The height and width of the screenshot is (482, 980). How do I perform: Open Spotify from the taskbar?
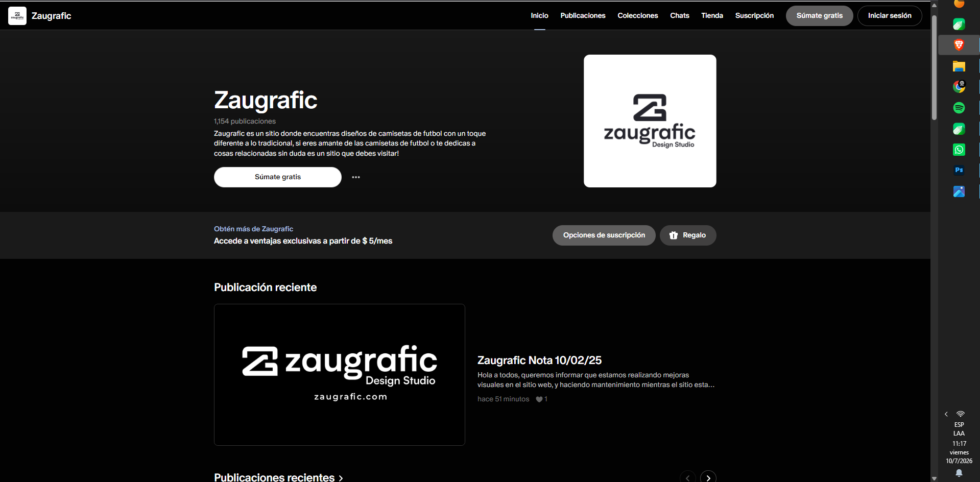[959, 108]
